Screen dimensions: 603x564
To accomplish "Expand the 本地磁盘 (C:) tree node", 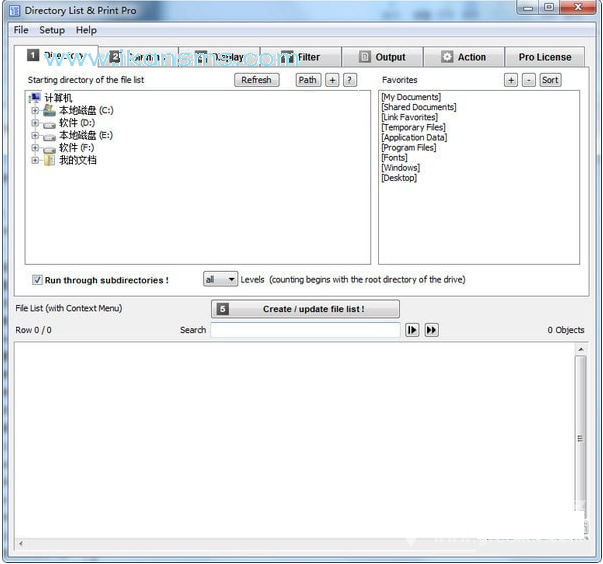I will (35, 110).
